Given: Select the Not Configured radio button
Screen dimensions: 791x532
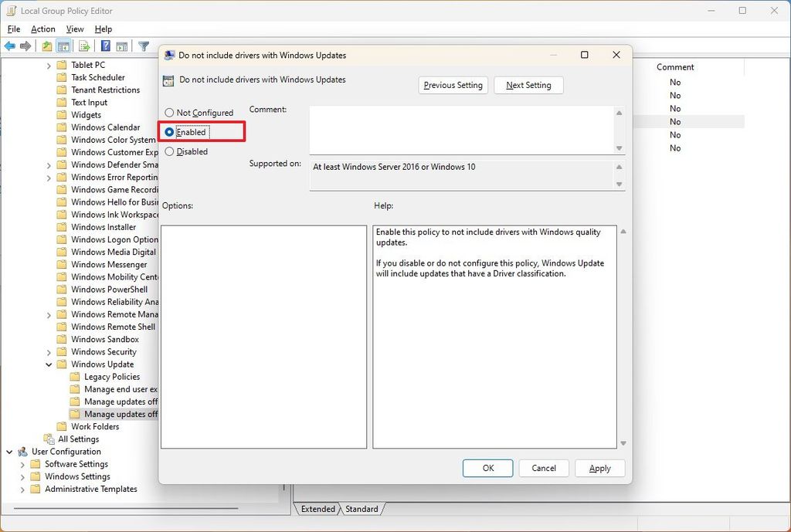Looking at the screenshot, I should (169, 112).
